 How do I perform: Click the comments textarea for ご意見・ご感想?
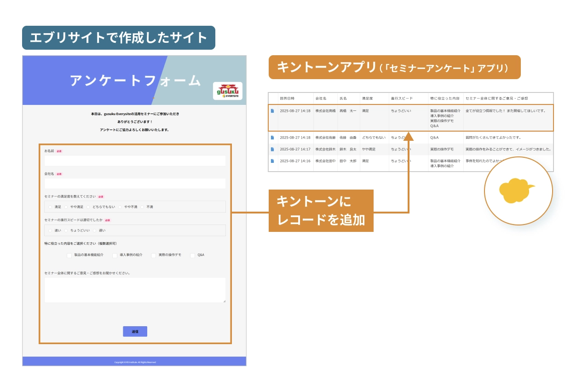[135, 290]
